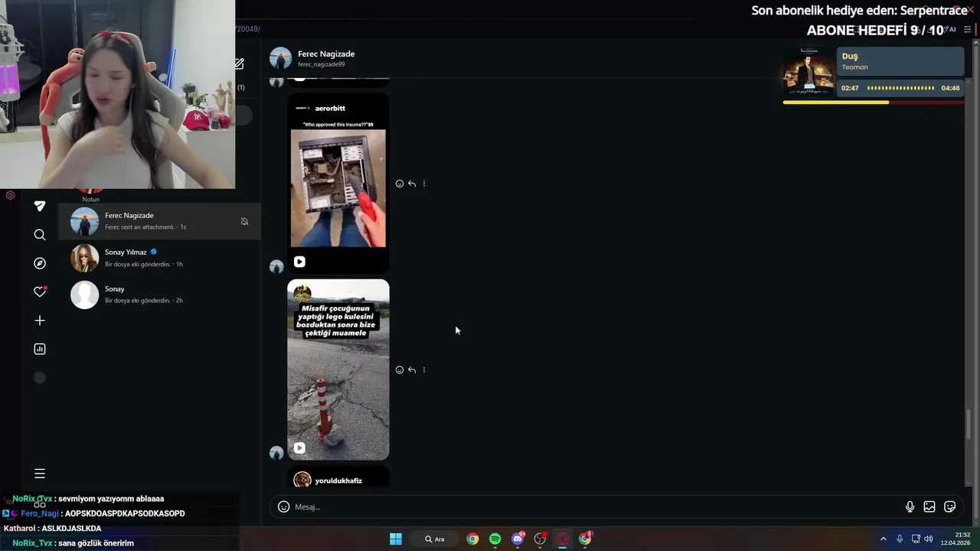Open Sonay Yılmaz conversation
980x551 pixels.
pyautogui.click(x=159, y=258)
